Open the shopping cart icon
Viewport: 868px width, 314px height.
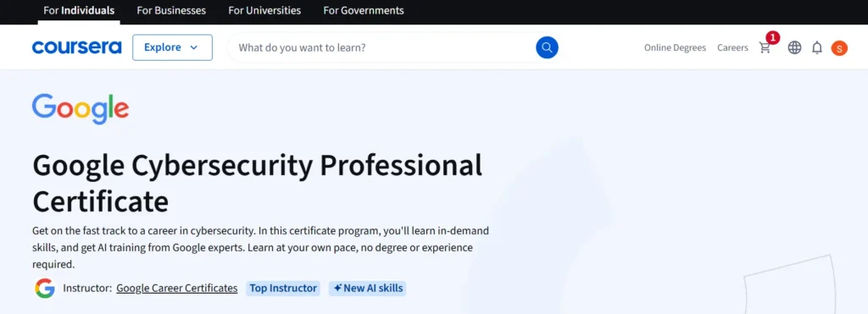point(765,48)
